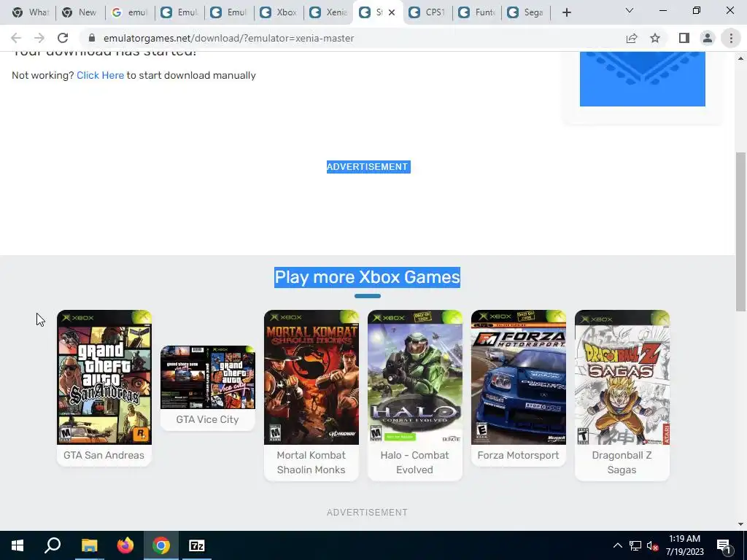The height and width of the screenshot is (560, 747).
Task: Open Halo Combat Evolved cover image
Action: point(415,377)
